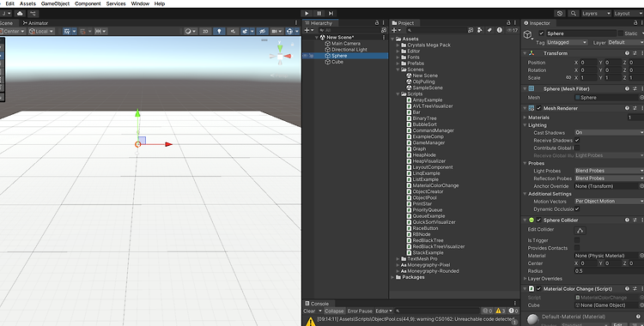This screenshot has height=326, width=644.
Task: Click the Step frame button
Action: (331, 14)
